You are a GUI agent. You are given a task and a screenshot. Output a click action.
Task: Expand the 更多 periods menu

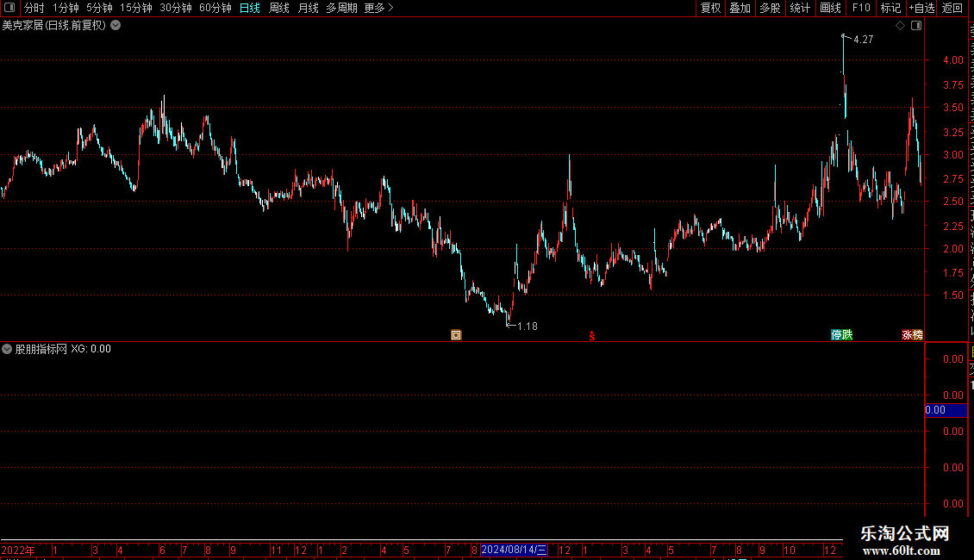click(x=379, y=8)
